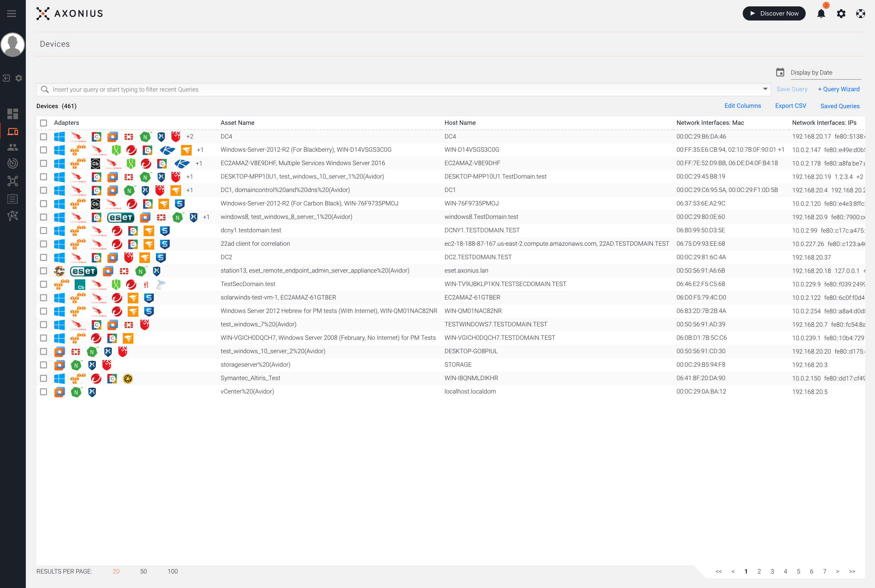Image resolution: width=875 pixels, height=588 pixels.
Task: Check the vCenter device row
Action: tap(44, 392)
